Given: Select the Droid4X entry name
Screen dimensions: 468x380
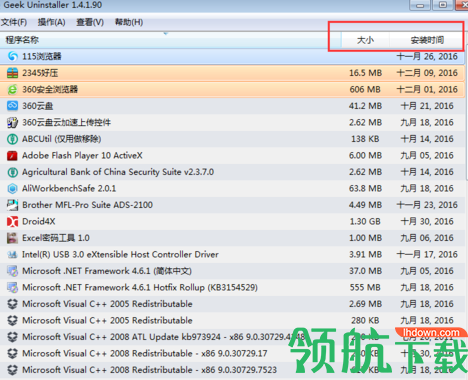Looking at the screenshot, I should (39, 221).
